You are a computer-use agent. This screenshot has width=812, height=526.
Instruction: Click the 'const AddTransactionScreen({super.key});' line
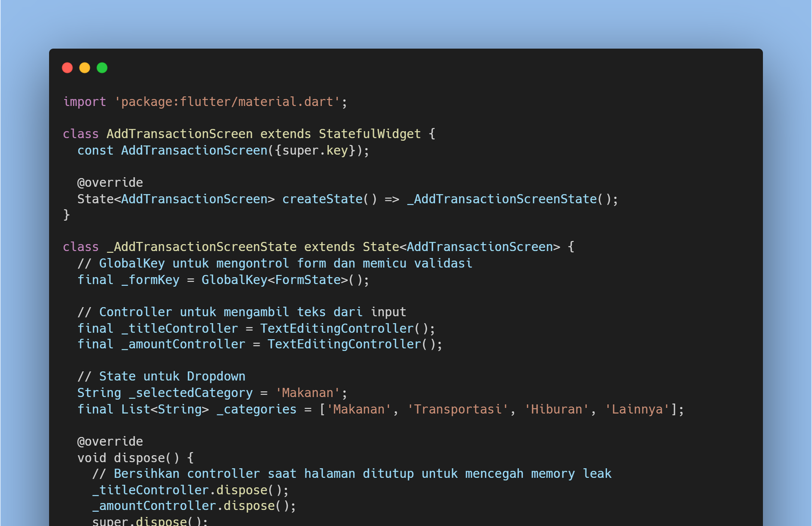pos(223,151)
